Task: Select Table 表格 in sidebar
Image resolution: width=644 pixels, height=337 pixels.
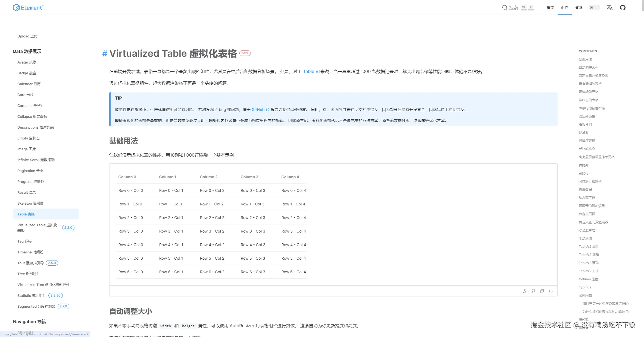Action: [x=26, y=214]
